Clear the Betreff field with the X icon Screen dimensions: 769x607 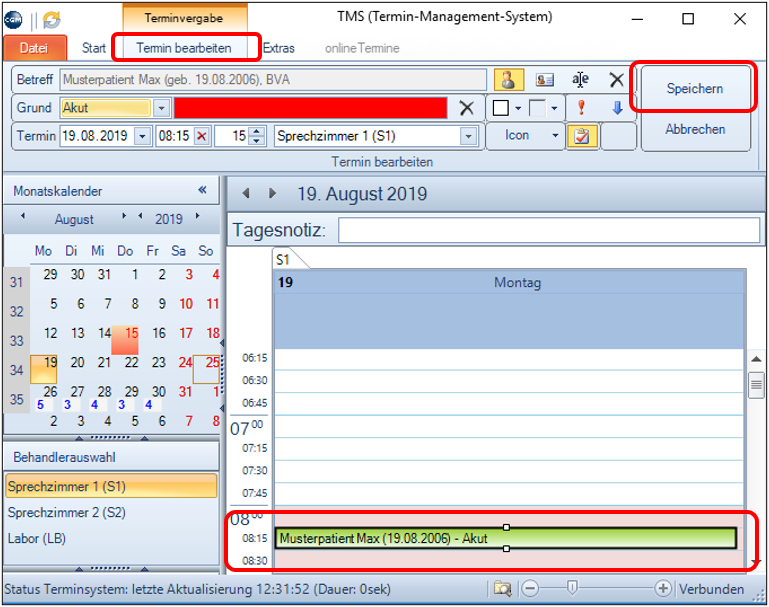616,79
